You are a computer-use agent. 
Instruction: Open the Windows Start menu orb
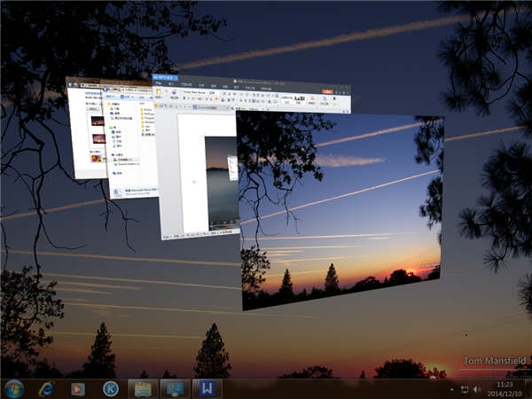click(x=14, y=389)
